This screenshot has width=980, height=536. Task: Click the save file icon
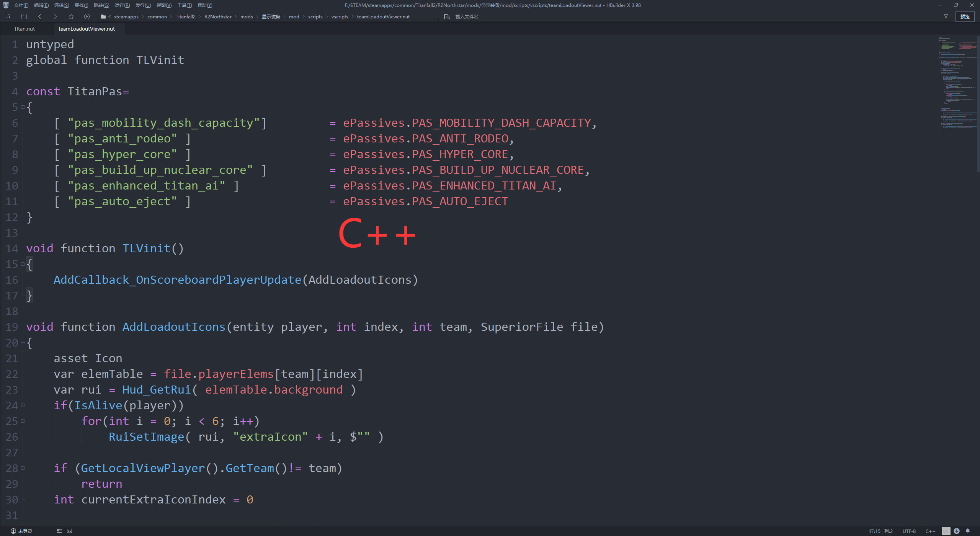point(24,16)
